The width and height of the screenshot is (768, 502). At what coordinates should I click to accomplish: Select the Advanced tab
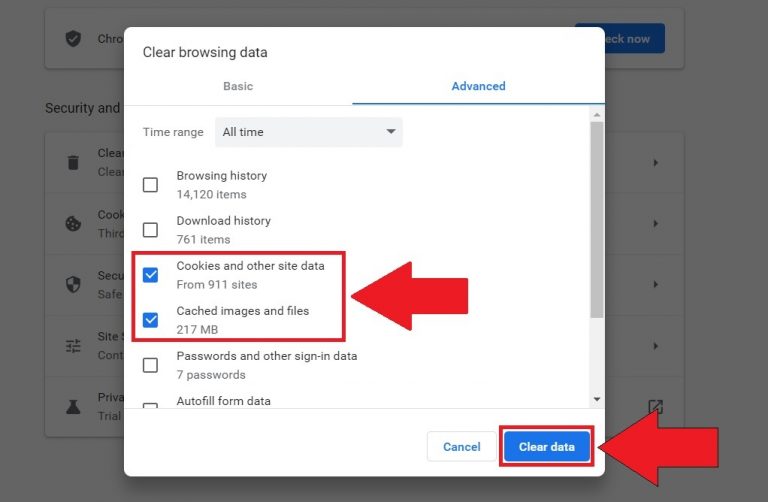(x=478, y=86)
